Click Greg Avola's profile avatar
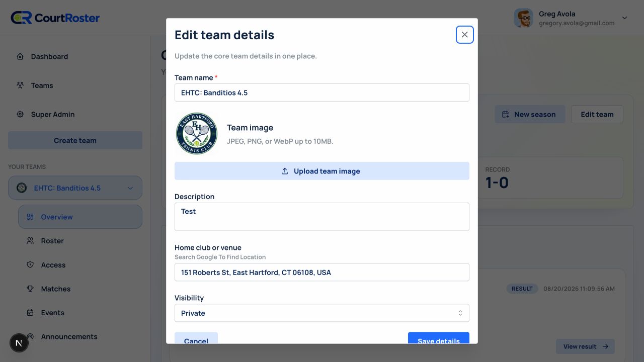The image size is (644, 362). pyautogui.click(x=524, y=18)
